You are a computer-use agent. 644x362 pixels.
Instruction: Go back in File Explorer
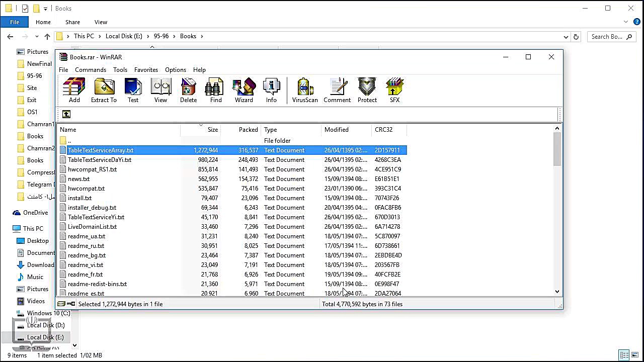[10, 36]
